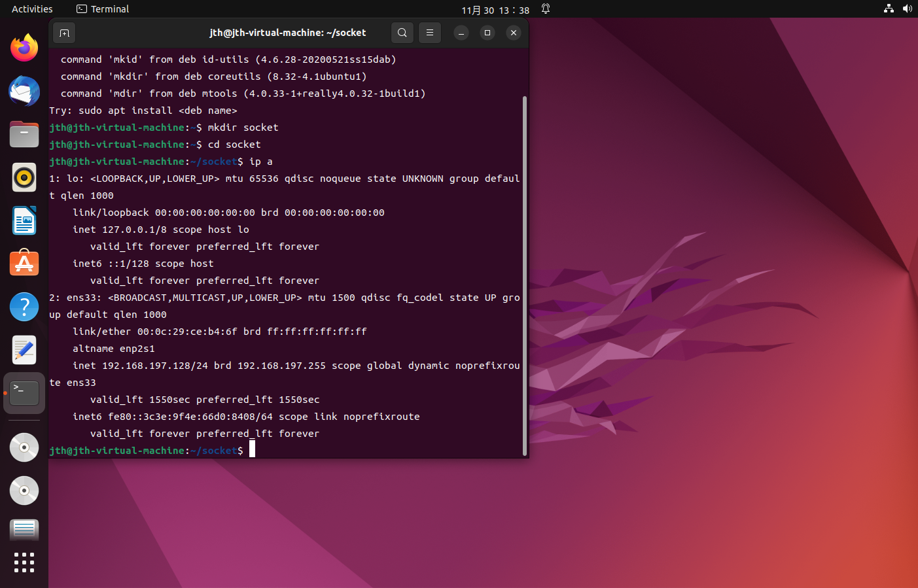
Task: Click the "command 'mkdir'" coreutils line
Action: [x=214, y=77]
